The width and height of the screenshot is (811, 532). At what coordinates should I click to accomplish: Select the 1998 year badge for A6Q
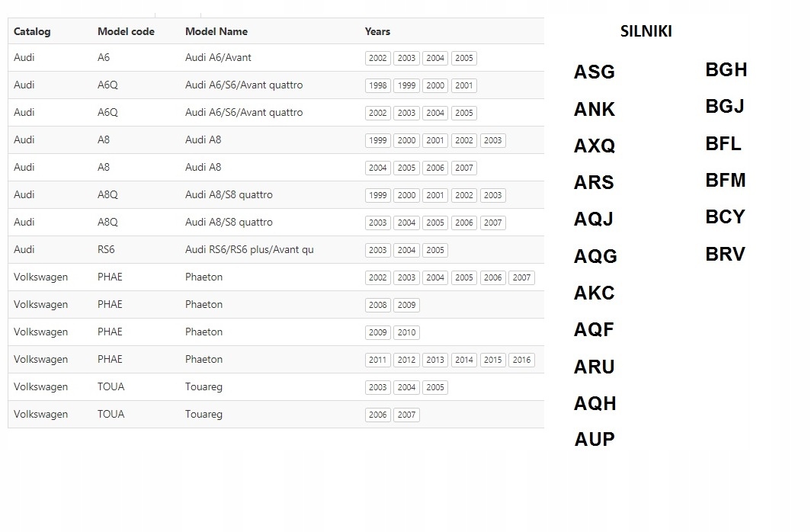377,85
